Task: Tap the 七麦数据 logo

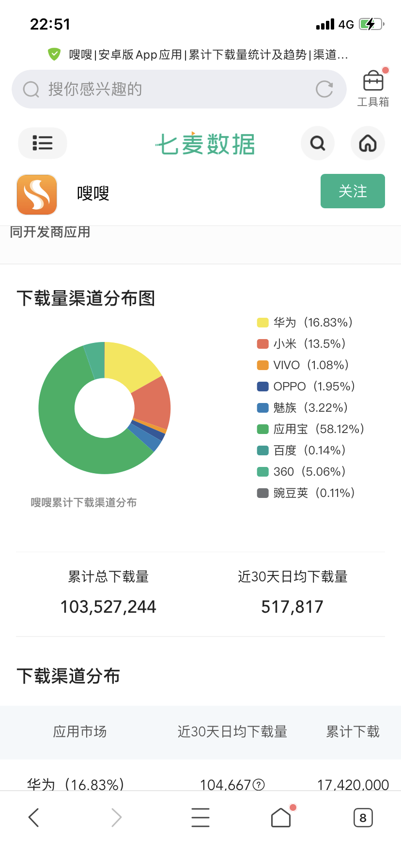Action: click(x=205, y=144)
